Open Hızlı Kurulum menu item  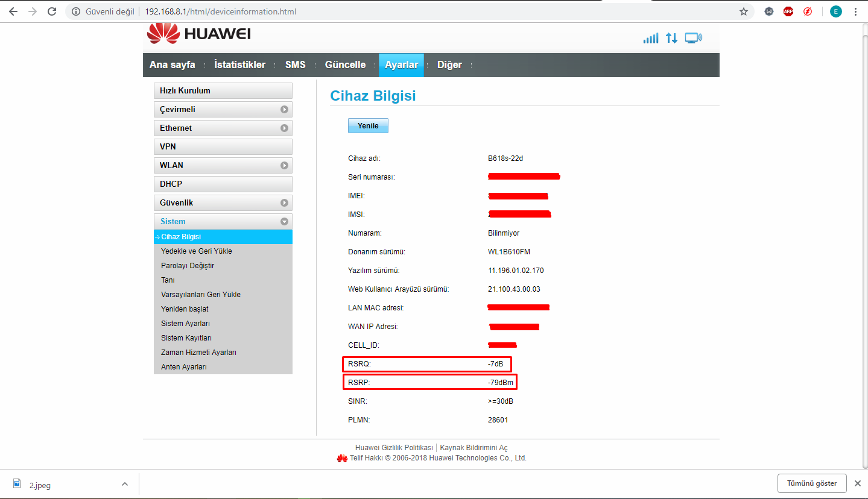click(223, 91)
